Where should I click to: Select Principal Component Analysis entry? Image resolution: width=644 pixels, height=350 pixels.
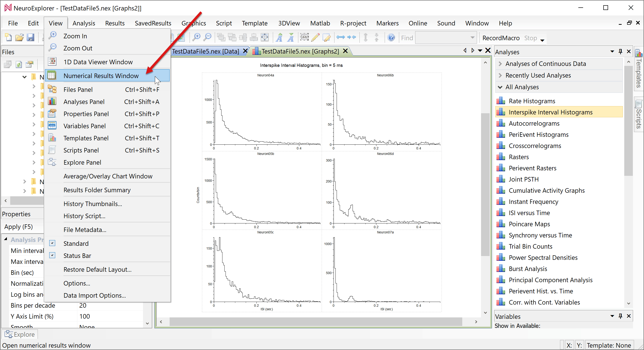pyautogui.click(x=551, y=280)
